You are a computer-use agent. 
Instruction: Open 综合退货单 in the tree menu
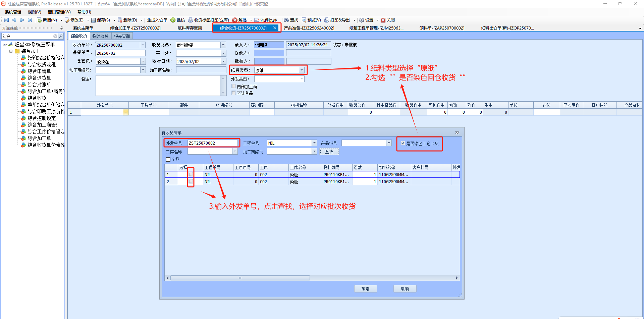point(39,78)
